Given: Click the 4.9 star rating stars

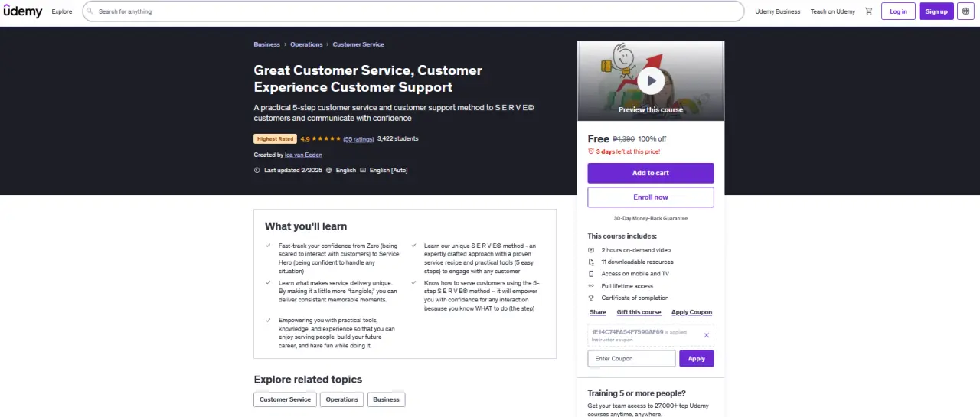Looking at the screenshot, I should tap(327, 139).
